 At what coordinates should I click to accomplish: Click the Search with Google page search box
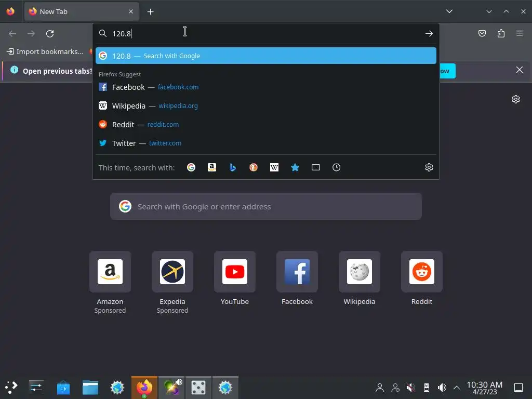pyautogui.click(x=266, y=206)
